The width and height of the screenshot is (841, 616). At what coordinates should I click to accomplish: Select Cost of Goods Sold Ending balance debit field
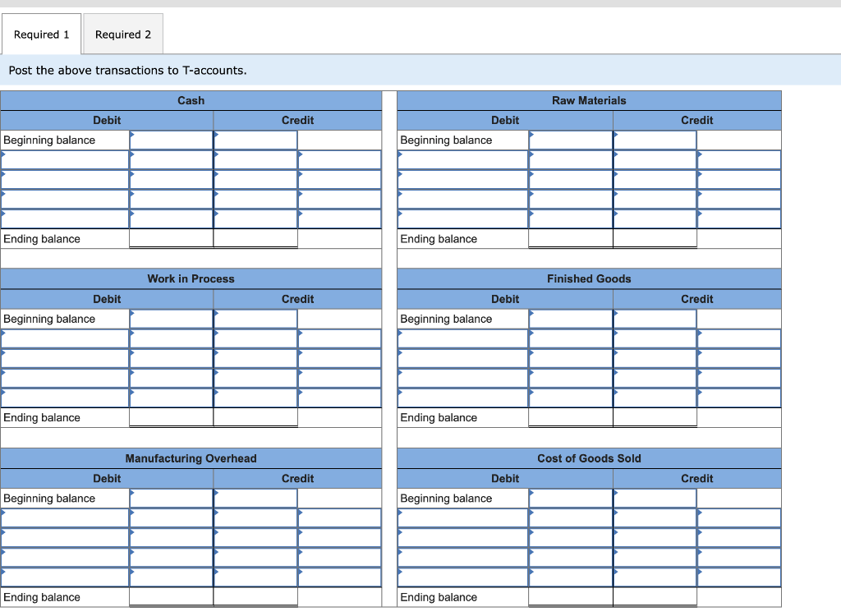[571, 597]
